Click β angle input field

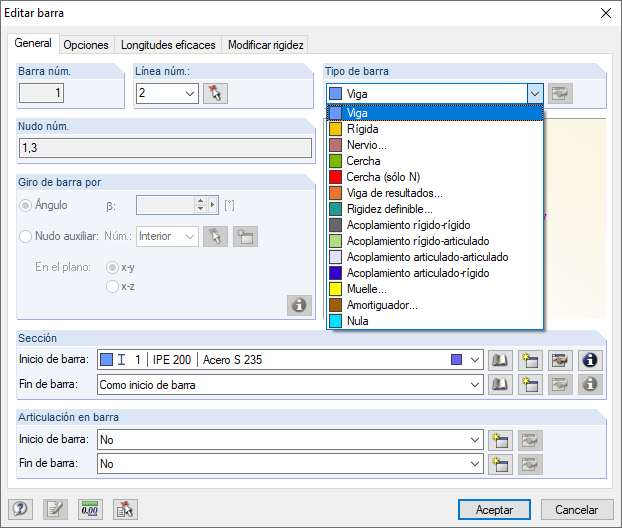pyautogui.click(x=166, y=205)
